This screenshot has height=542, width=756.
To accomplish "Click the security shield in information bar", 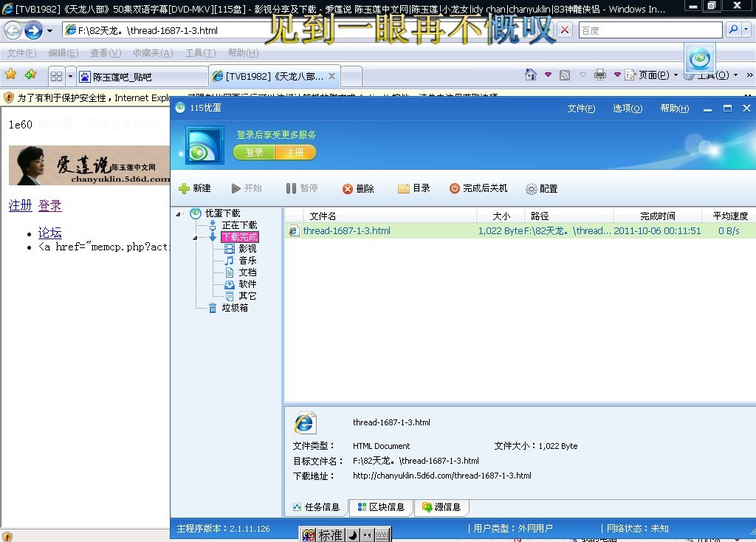I will [9, 98].
